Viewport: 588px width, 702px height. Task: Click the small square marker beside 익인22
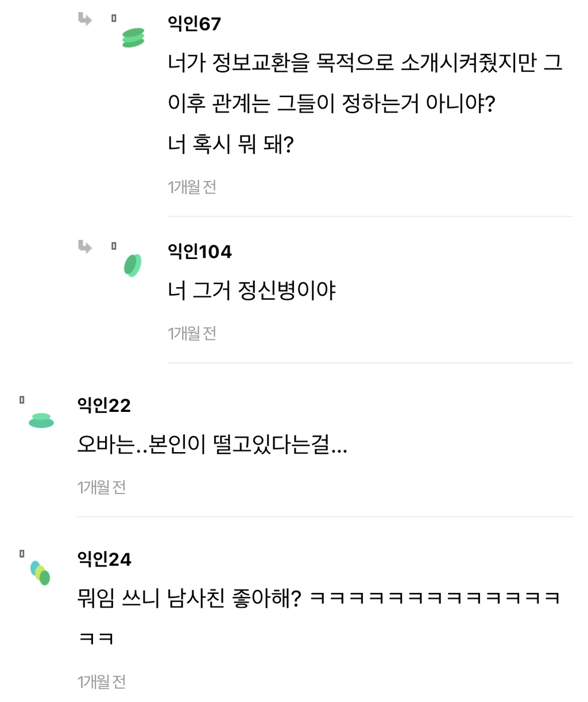click(x=22, y=400)
